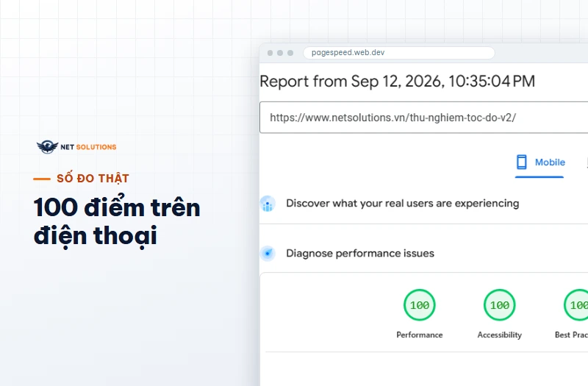The width and height of the screenshot is (588, 386).
Task: Click the diagnose performance issues icon
Action: pyautogui.click(x=268, y=254)
